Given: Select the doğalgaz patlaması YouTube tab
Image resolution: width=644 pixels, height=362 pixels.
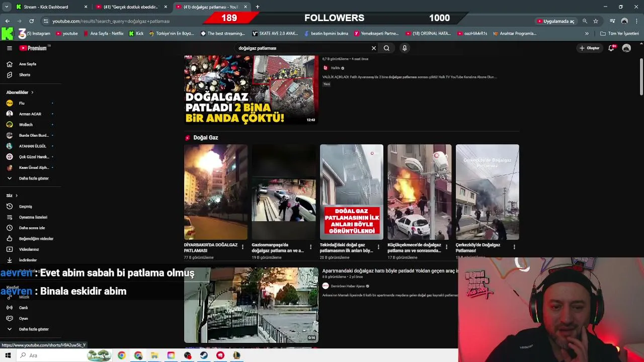Looking at the screenshot, I should 211,7.
